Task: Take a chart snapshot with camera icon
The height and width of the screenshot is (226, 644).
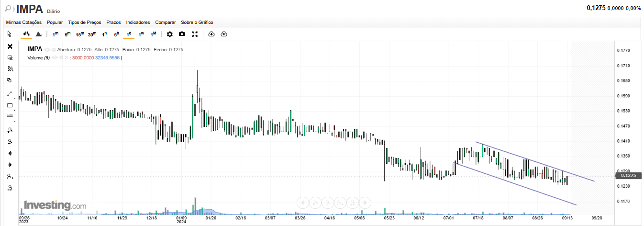Action: (x=182, y=34)
